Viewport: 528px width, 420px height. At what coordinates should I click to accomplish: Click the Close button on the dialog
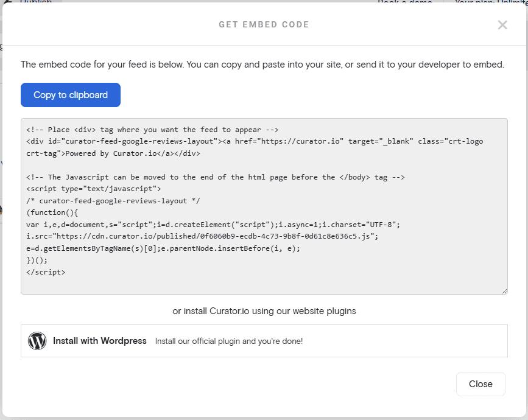(x=480, y=384)
